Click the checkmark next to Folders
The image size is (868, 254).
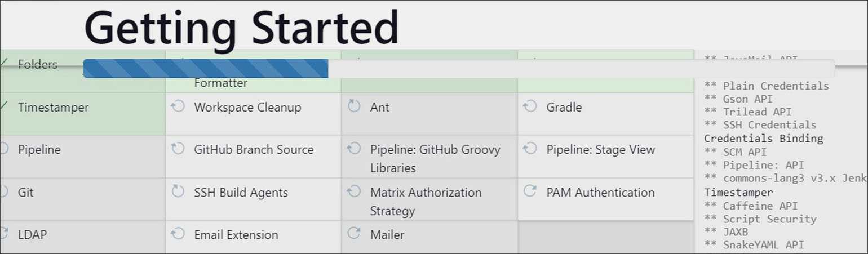click(x=3, y=63)
